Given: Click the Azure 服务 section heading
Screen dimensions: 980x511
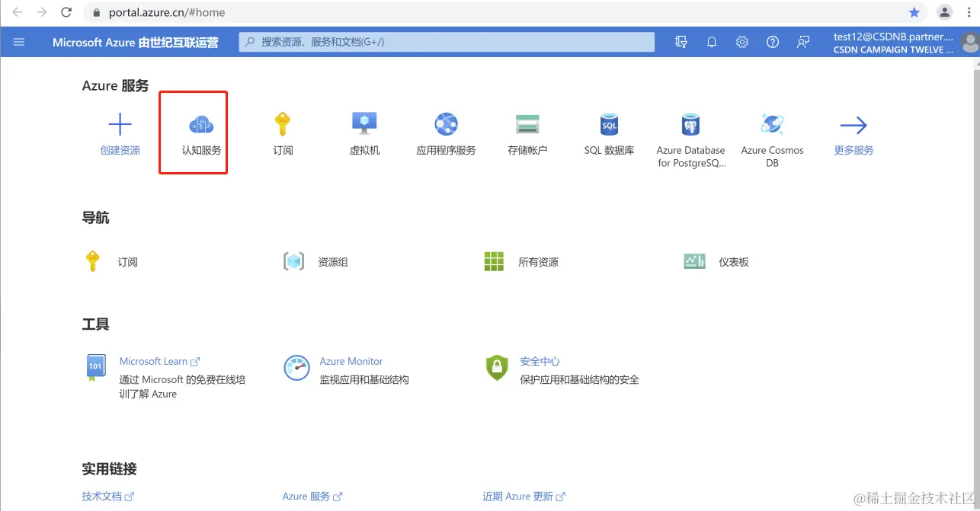Looking at the screenshot, I should (115, 86).
